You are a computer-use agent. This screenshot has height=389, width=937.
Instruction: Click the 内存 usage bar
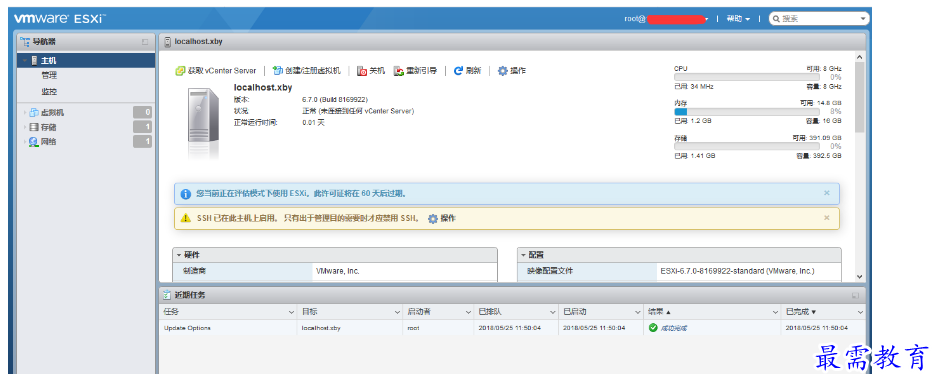(746, 112)
